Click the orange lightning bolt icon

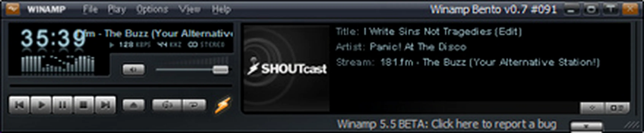(x=222, y=105)
